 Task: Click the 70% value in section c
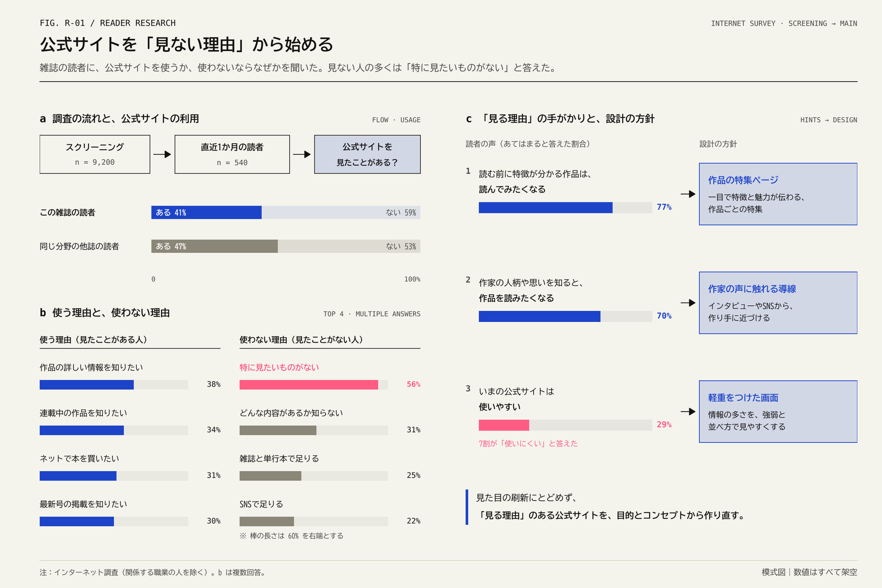tap(664, 316)
